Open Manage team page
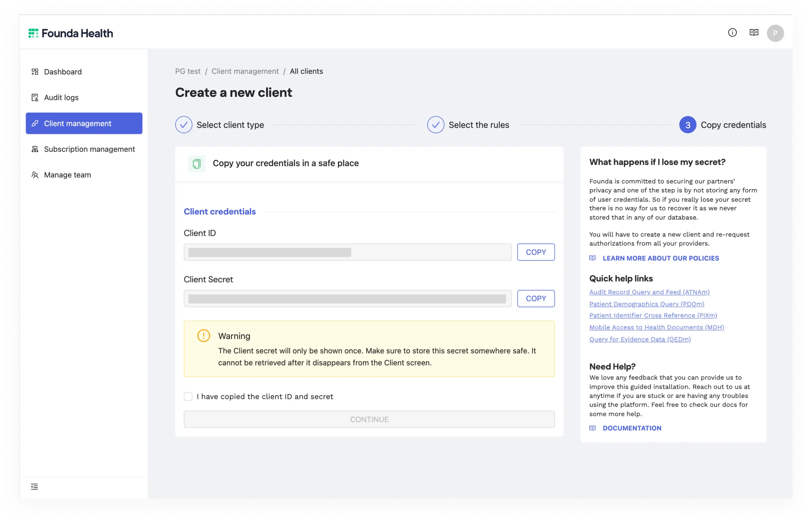 coord(84,175)
